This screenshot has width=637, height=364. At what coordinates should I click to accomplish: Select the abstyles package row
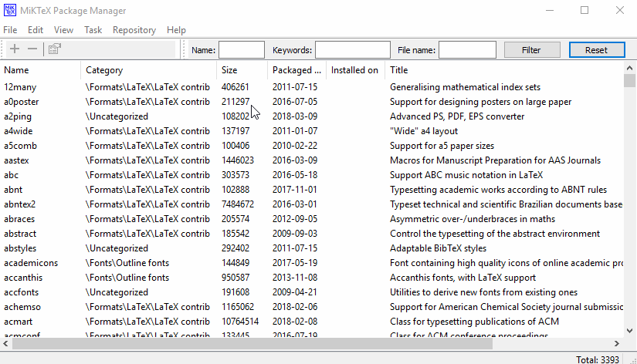click(x=312, y=248)
